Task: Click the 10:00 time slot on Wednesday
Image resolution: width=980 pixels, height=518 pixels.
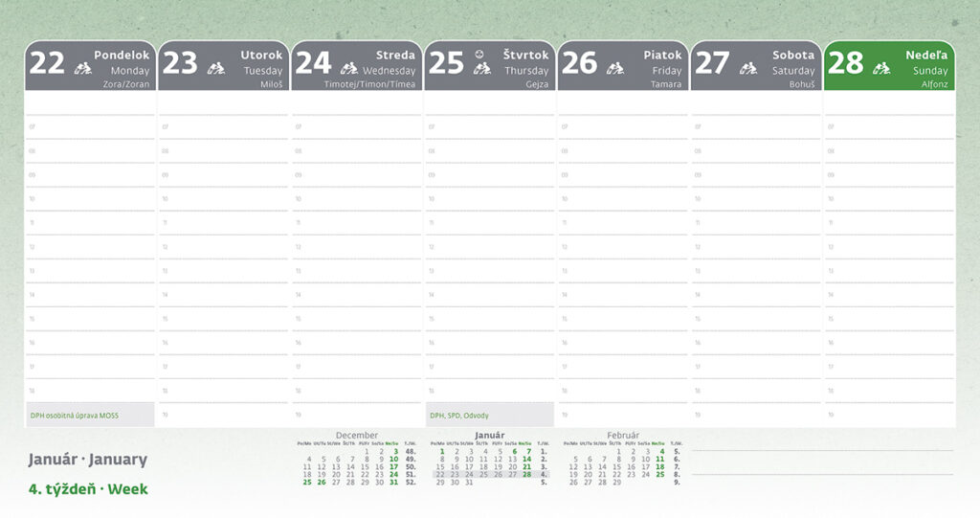Action: point(356,199)
